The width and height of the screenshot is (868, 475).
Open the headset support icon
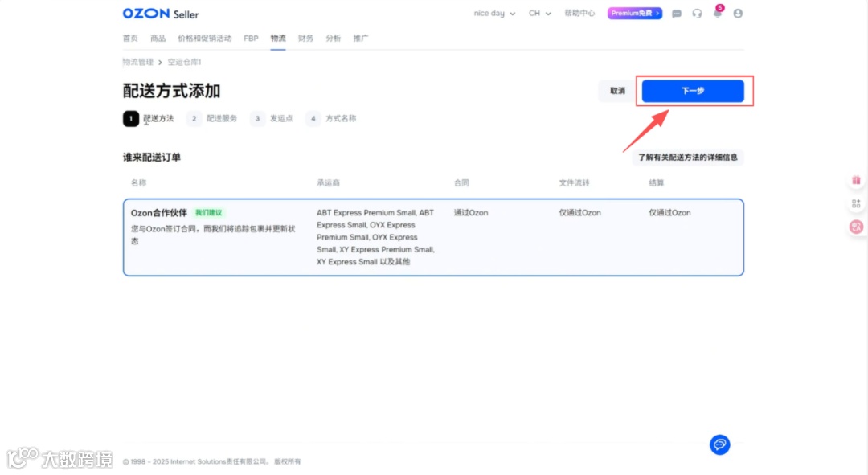click(x=697, y=14)
